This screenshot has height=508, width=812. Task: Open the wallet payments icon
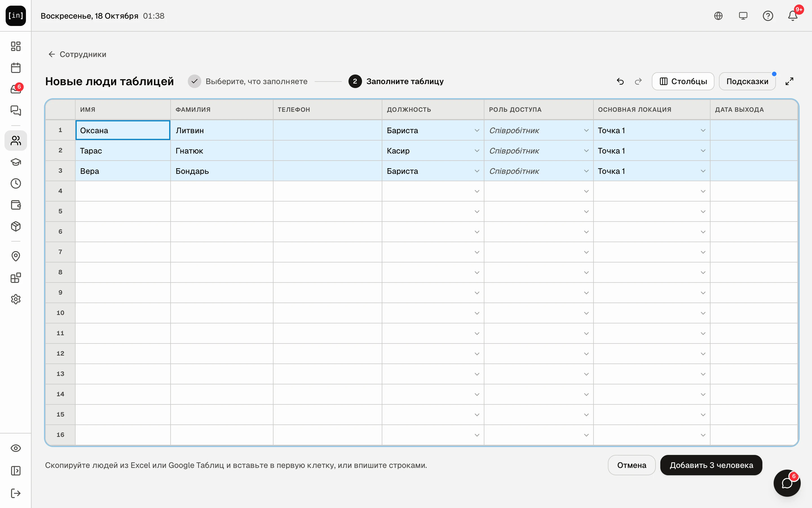(16, 205)
